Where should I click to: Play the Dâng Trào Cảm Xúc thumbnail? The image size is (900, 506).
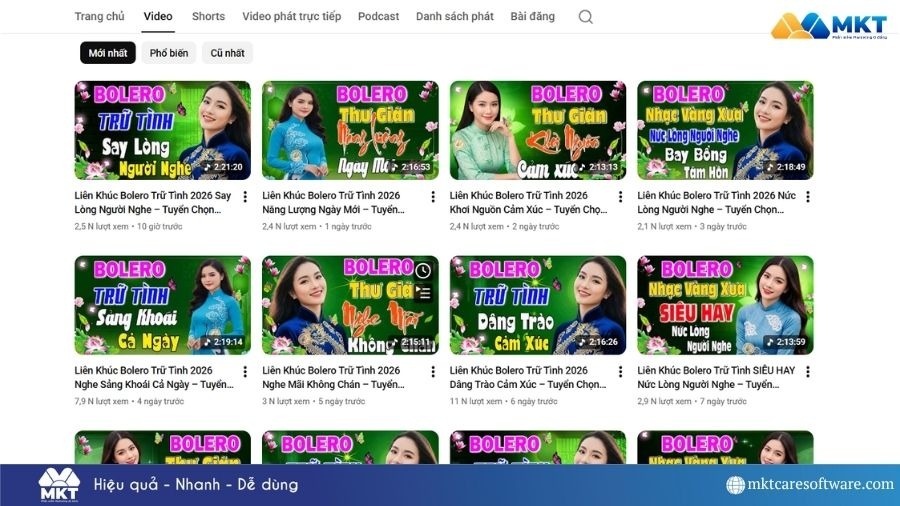(538, 305)
